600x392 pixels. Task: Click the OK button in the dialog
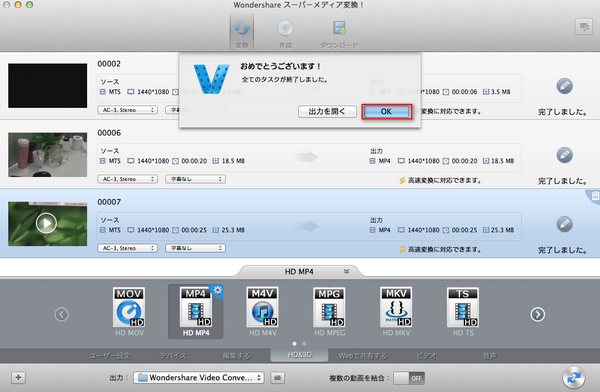coord(386,111)
